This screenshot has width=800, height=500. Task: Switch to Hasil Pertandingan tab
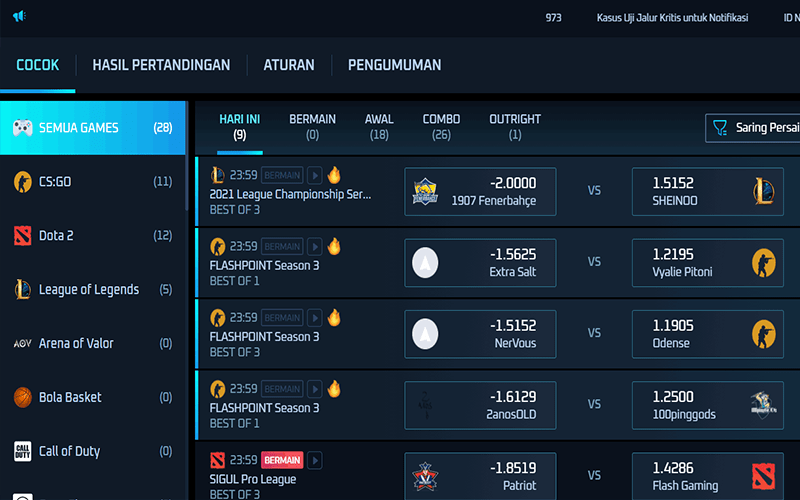[x=161, y=65]
